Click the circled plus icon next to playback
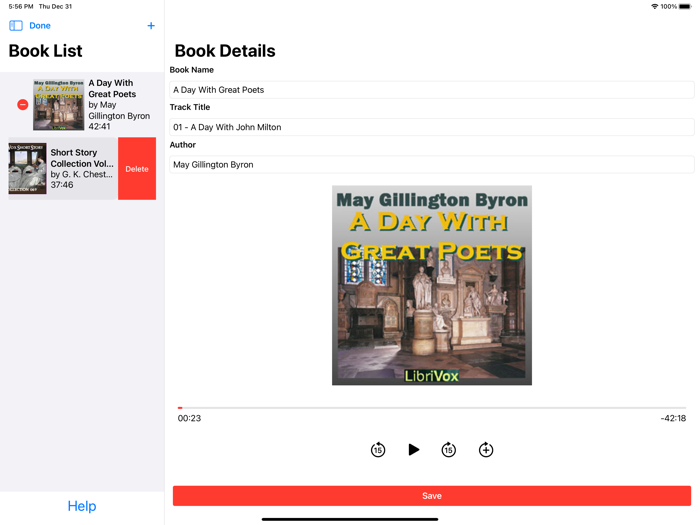The width and height of the screenshot is (700, 525). 486,450
